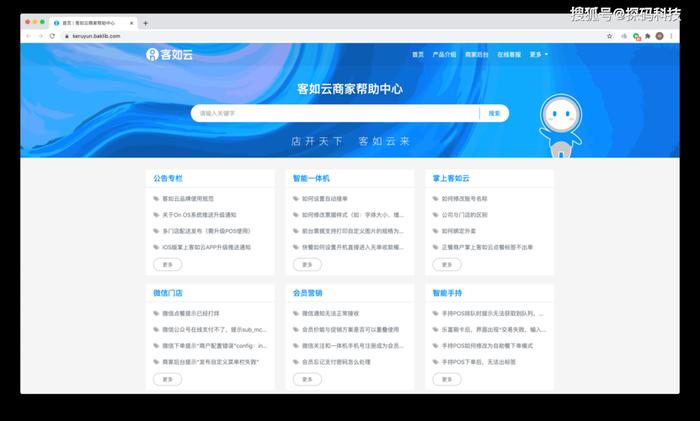
Task: Open article 正餐商户掌上客如云点餐标签不出单
Action: 487,247
